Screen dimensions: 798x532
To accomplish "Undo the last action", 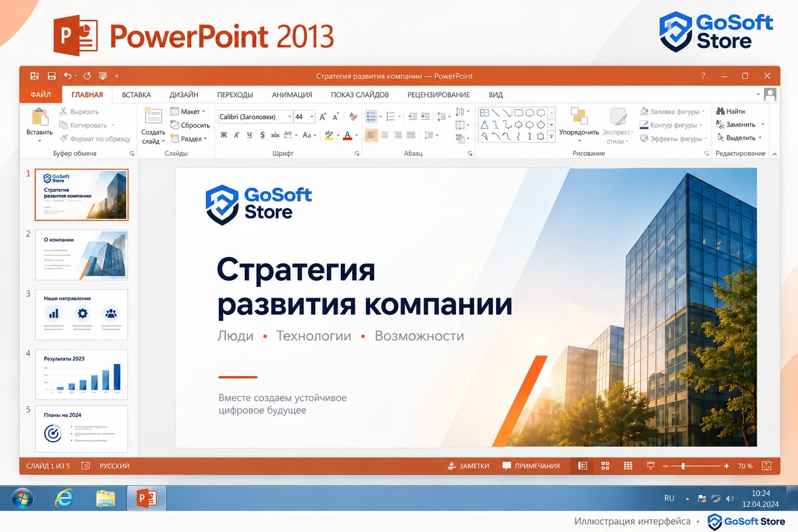I will point(68,76).
